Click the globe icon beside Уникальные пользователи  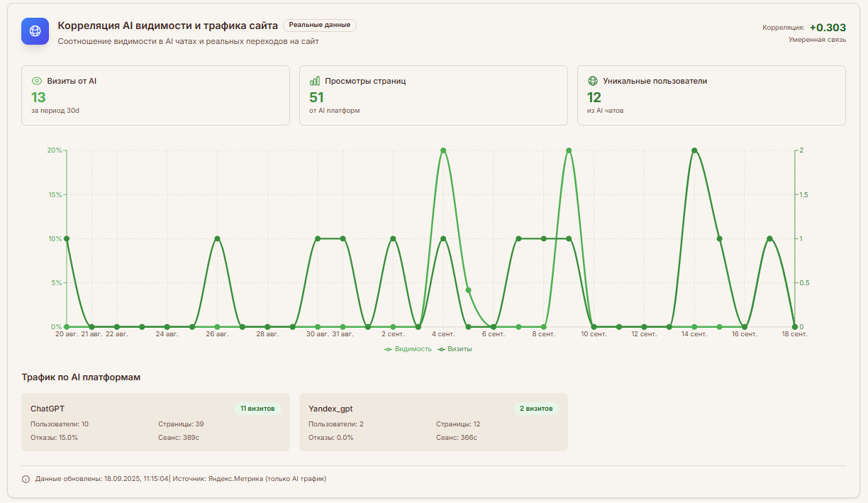[x=593, y=81]
